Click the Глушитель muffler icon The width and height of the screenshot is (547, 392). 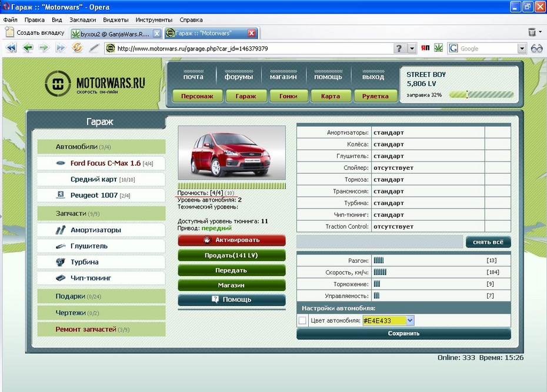[61, 246]
